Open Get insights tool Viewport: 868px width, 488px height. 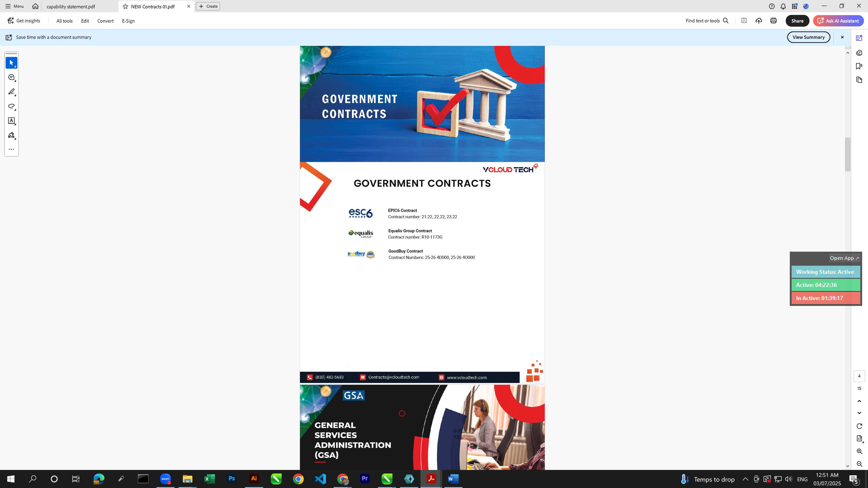click(24, 21)
